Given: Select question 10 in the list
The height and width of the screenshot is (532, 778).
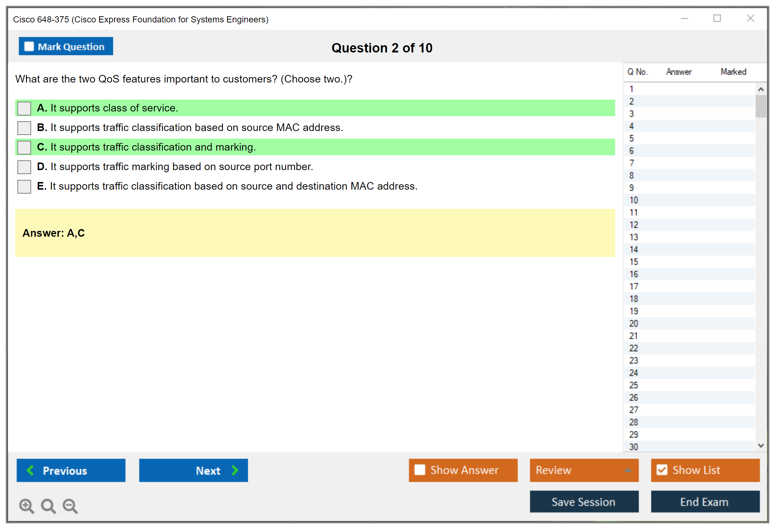Looking at the screenshot, I should (634, 200).
